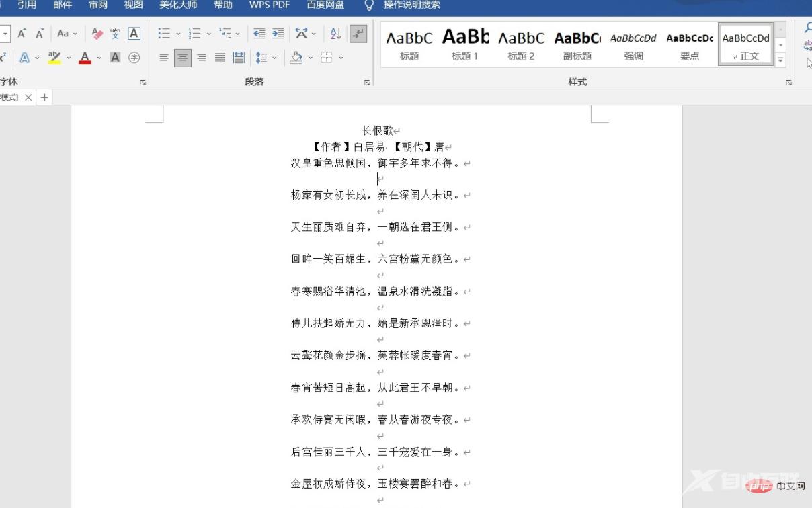Apply the 标题 1 style
The width and height of the screenshot is (812, 508).
[x=464, y=45]
